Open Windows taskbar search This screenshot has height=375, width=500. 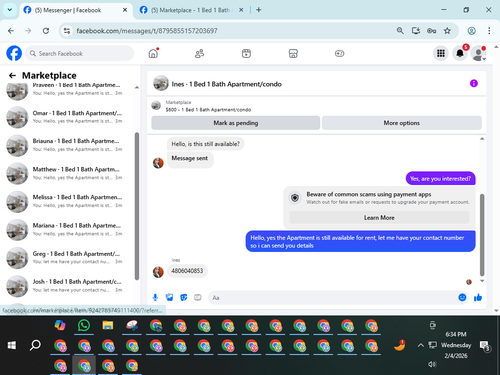coord(35,345)
